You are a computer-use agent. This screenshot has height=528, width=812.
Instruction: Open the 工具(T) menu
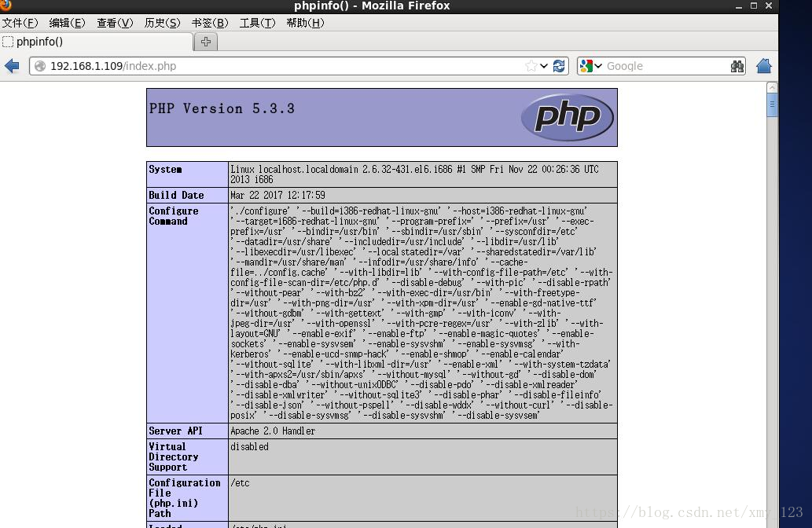tap(257, 23)
